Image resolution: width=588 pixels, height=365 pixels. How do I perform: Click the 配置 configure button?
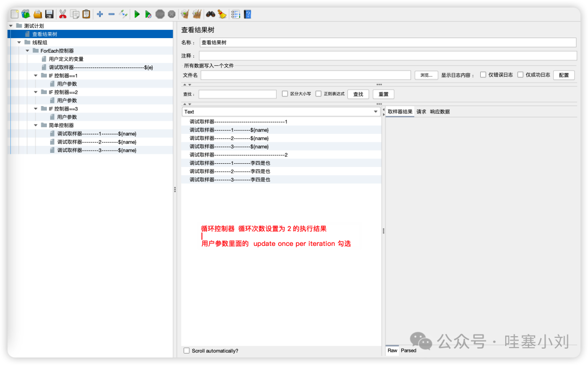[563, 75]
